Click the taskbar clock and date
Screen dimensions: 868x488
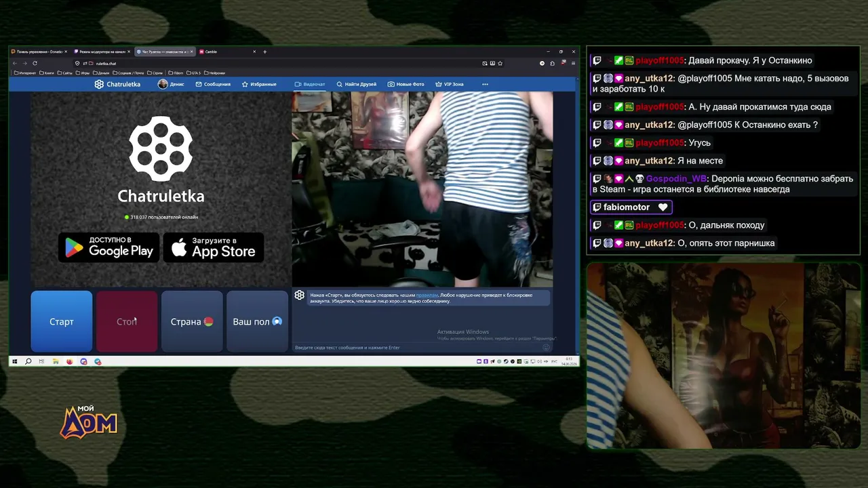click(568, 361)
